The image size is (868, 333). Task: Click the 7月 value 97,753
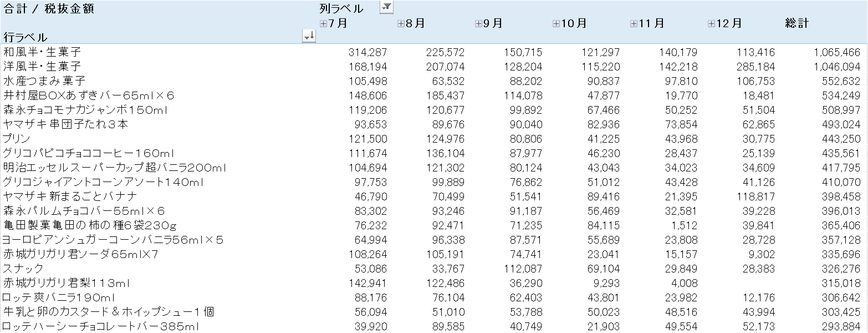point(371,182)
